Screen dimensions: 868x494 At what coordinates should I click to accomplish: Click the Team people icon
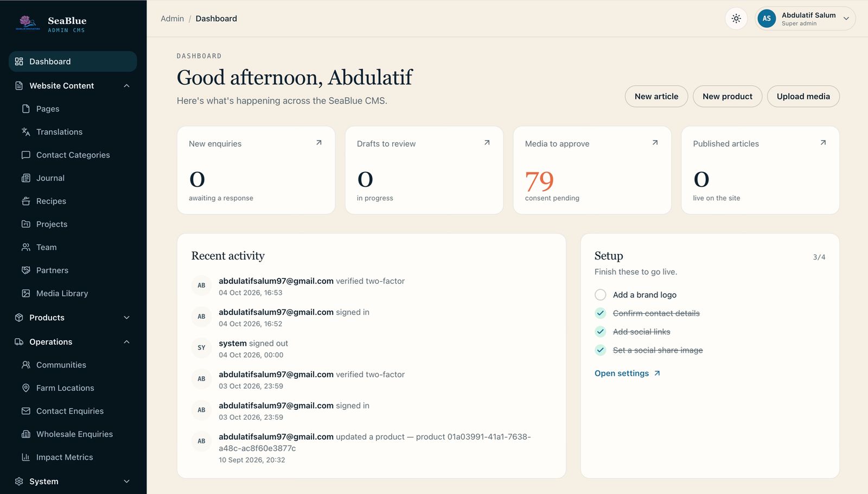coord(25,247)
